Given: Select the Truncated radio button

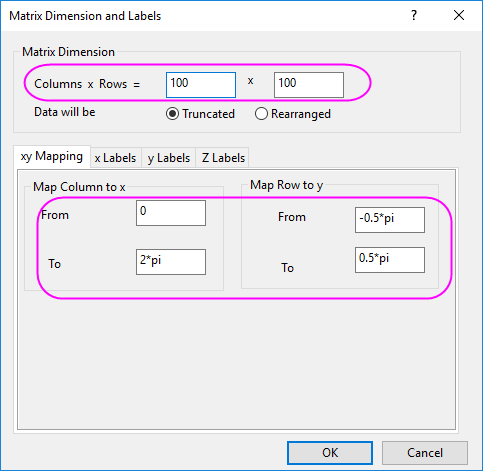Looking at the screenshot, I should (201, 114).
